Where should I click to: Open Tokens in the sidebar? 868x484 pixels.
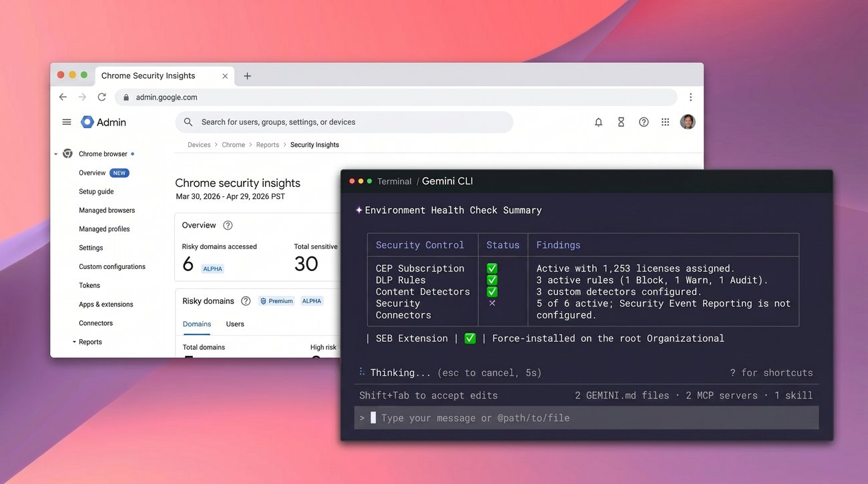89,285
